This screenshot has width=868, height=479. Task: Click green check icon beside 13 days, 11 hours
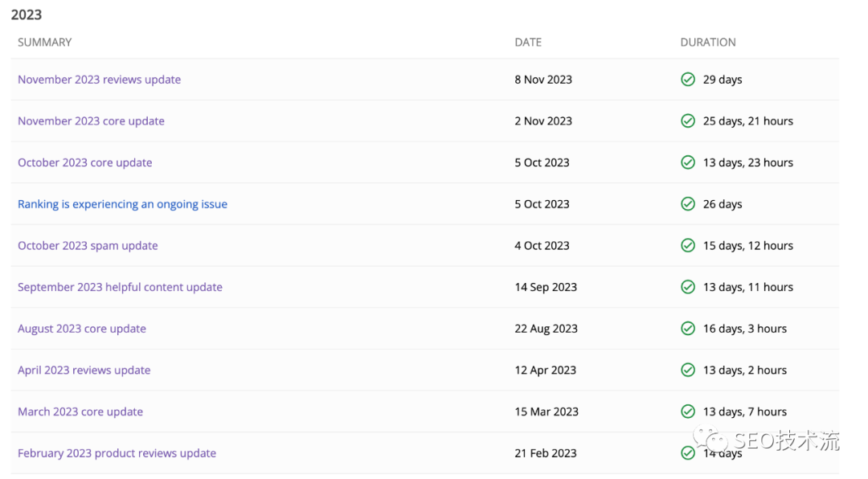(688, 287)
